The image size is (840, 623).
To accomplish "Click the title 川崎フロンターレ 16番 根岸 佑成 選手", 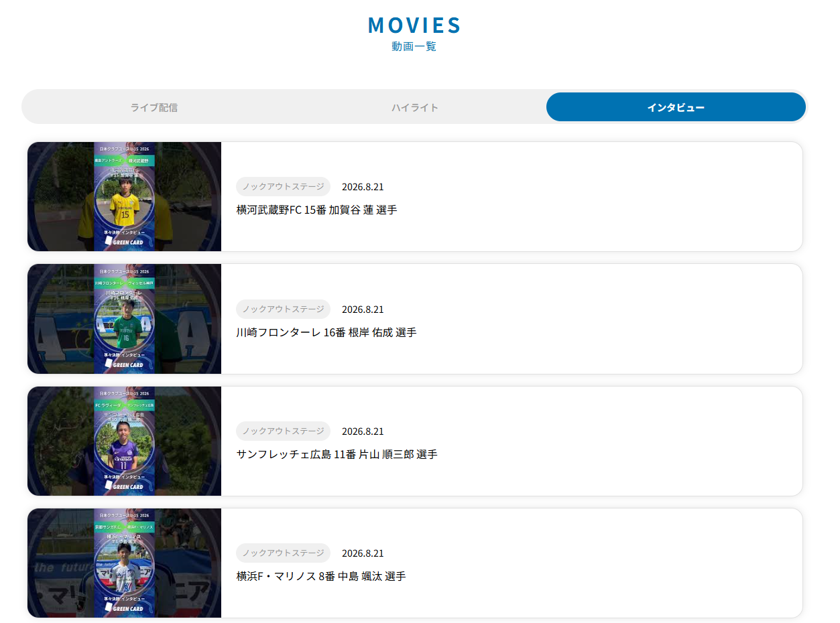I will (326, 332).
